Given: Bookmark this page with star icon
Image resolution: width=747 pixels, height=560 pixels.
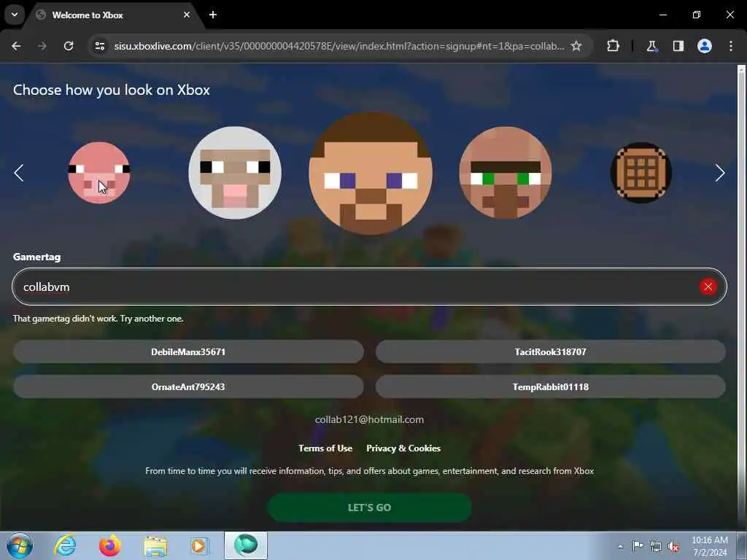Looking at the screenshot, I should [576, 46].
